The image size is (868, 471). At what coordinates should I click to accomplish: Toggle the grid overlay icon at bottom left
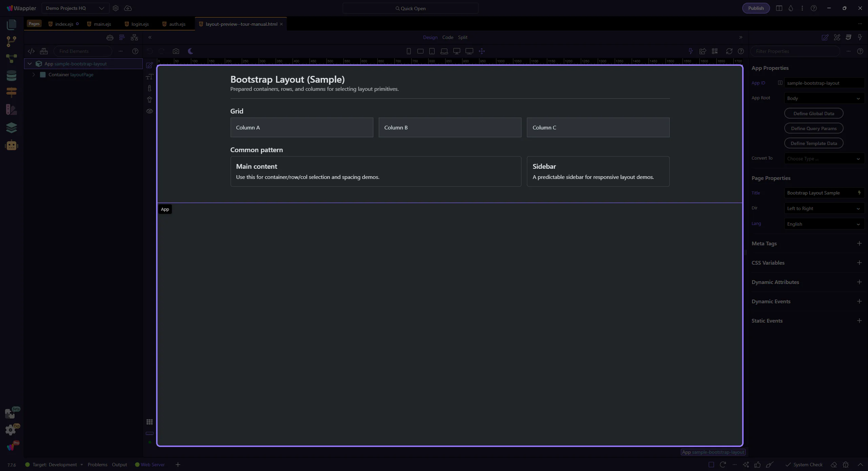pyautogui.click(x=150, y=422)
